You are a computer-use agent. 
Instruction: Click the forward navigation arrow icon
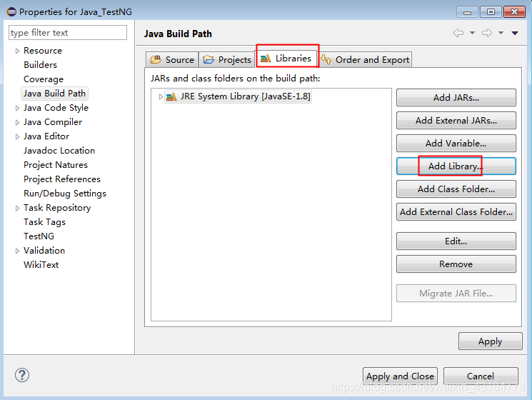pyautogui.click(x=487, y=33)
